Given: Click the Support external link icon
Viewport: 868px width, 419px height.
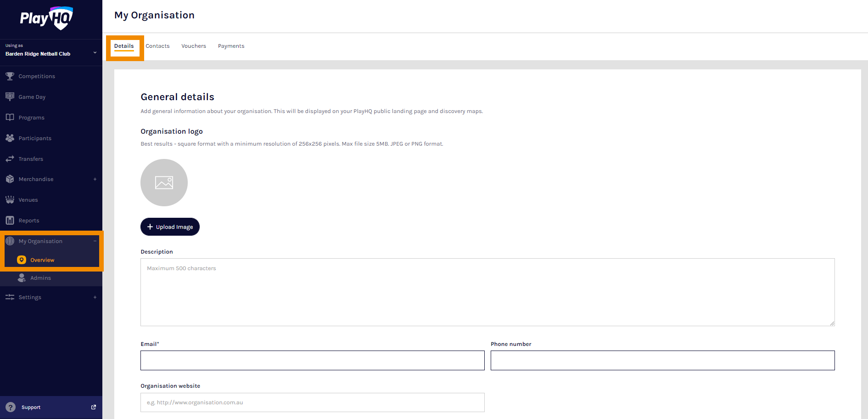Looking at the screenshot, I should pos(94,408).
